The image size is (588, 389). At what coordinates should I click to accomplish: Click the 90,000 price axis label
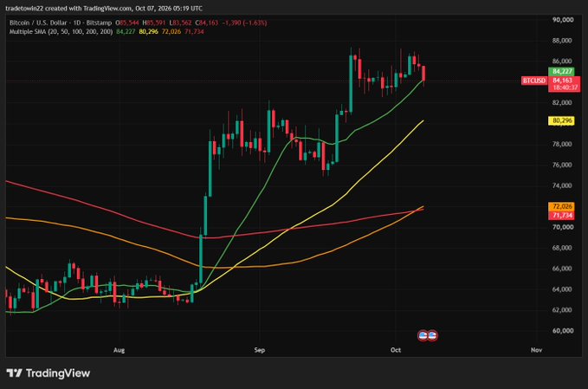[563, 20]
